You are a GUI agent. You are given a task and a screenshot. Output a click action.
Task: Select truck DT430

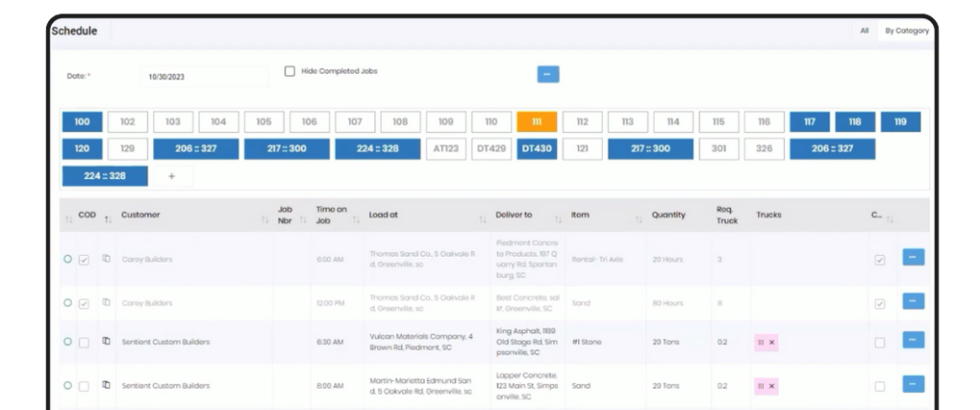point(537,149)
